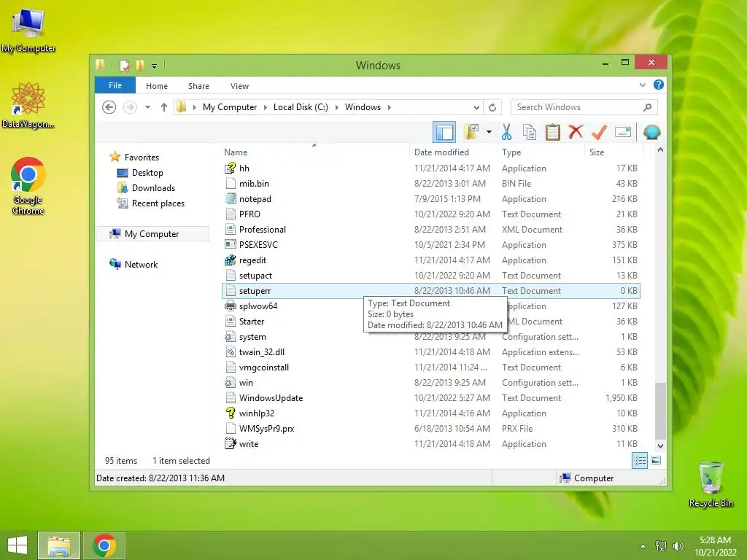Click the red X Delete icon
The image size is (747, 560).
(576, 131)
